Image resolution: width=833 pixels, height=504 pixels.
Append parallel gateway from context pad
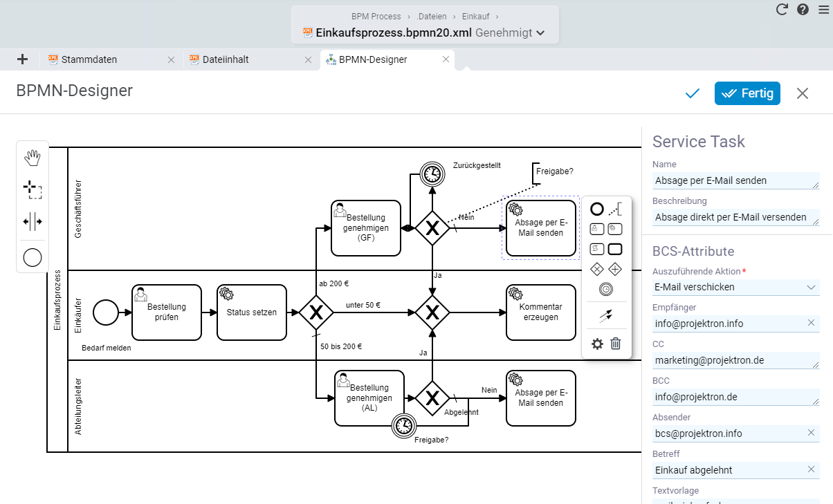click(x=616, y=268)
